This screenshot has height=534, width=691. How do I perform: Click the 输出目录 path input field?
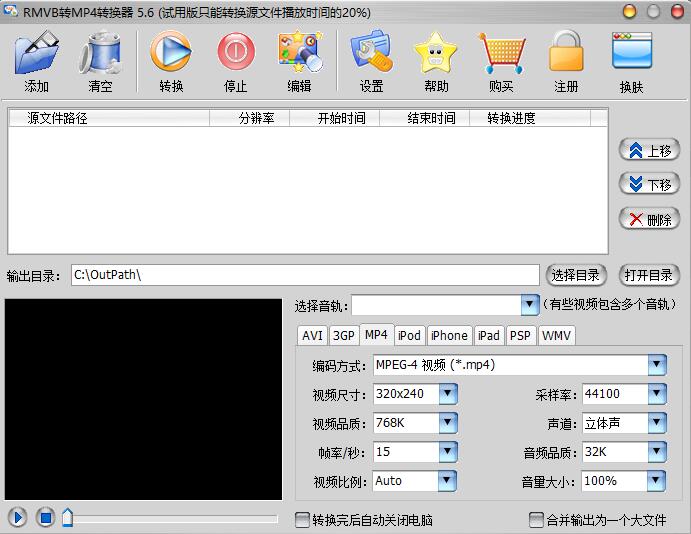click(x=304, y=275)
